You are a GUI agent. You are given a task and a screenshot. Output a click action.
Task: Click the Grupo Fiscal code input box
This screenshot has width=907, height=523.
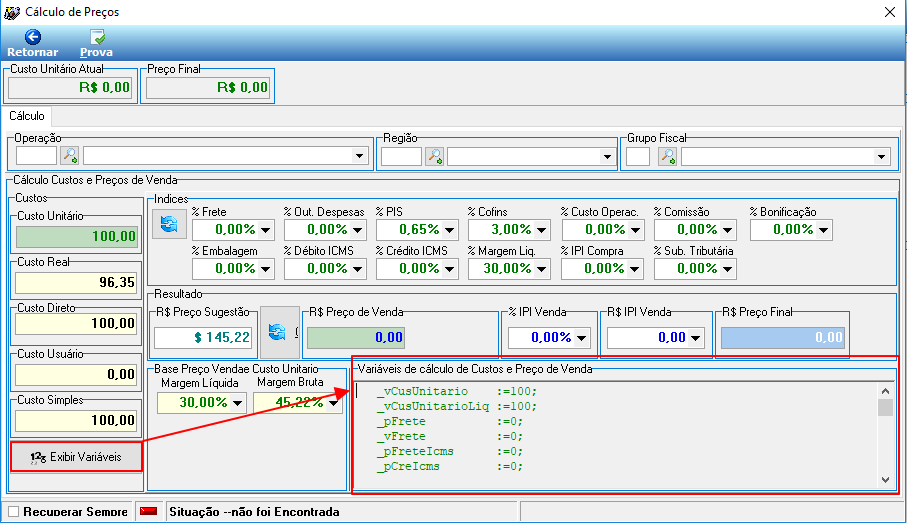tap(638, 156)
